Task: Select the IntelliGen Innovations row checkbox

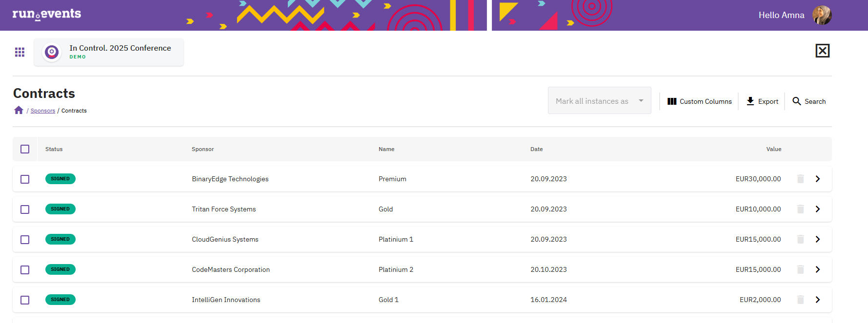Action: tap(25, 300)
